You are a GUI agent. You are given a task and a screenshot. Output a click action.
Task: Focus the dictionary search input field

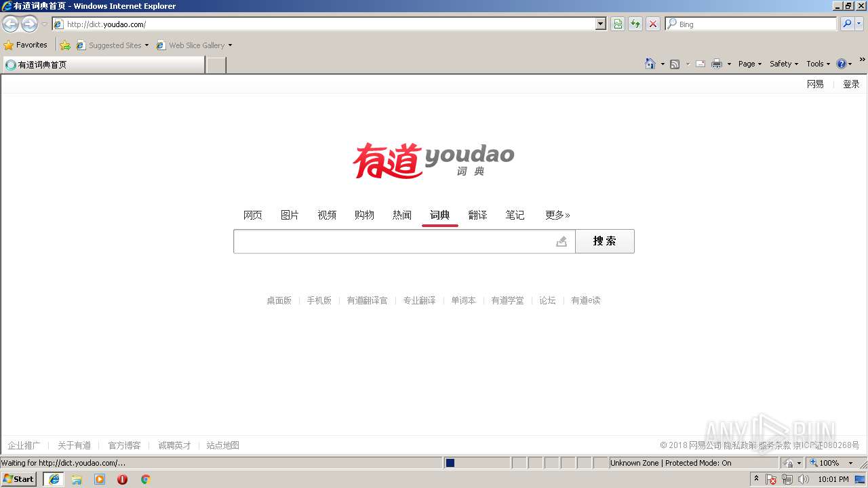(404, 241)
